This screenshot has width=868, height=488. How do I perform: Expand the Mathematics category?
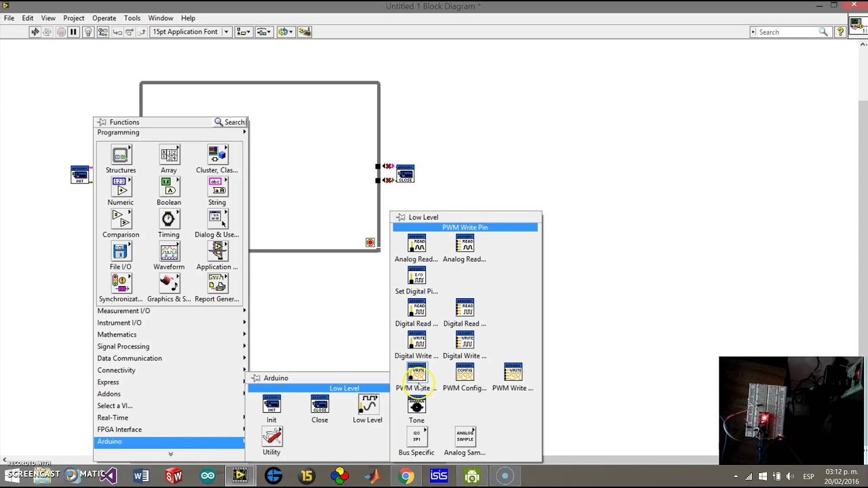[x=171, y=334]
